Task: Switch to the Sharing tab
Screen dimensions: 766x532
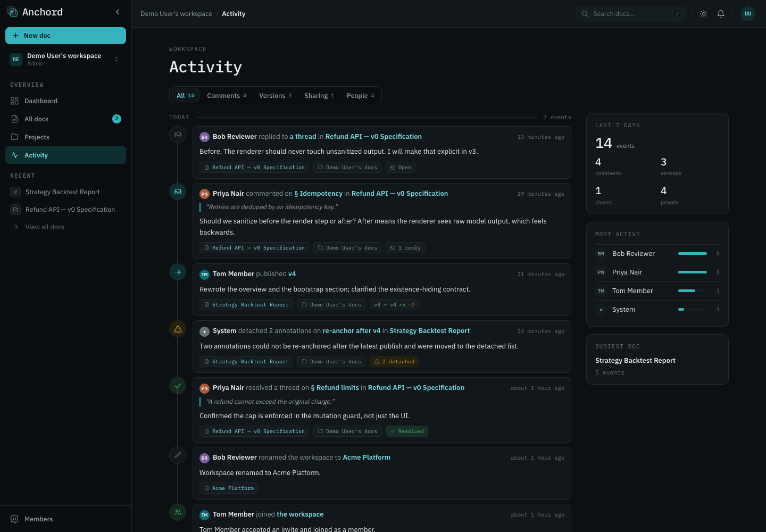Action: point(319,96)
